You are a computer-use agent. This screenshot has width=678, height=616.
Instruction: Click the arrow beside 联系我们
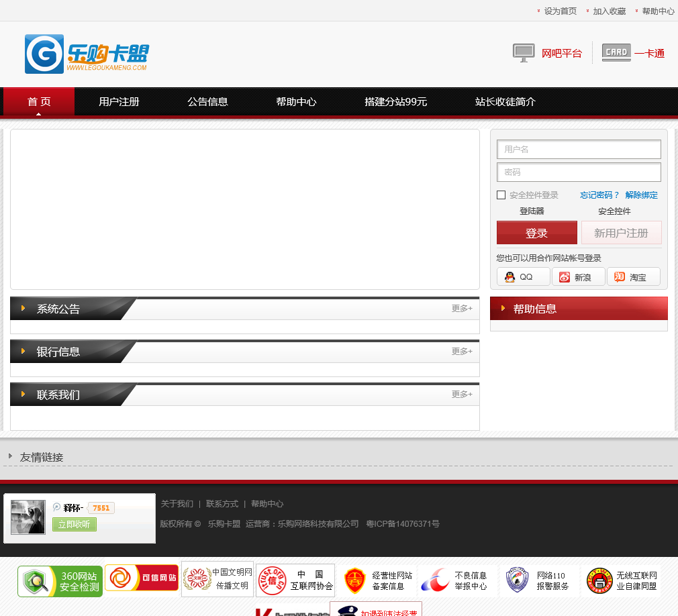(23, 394)
